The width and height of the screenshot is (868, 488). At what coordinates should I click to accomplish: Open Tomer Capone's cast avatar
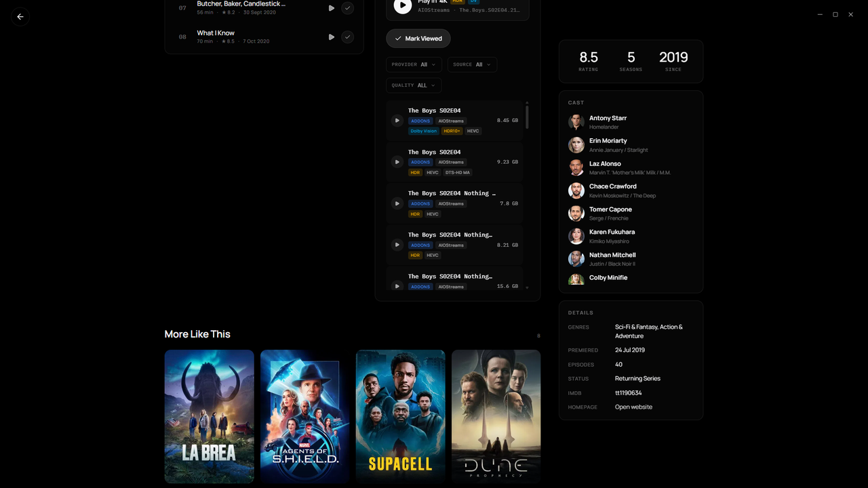point(576,213)
